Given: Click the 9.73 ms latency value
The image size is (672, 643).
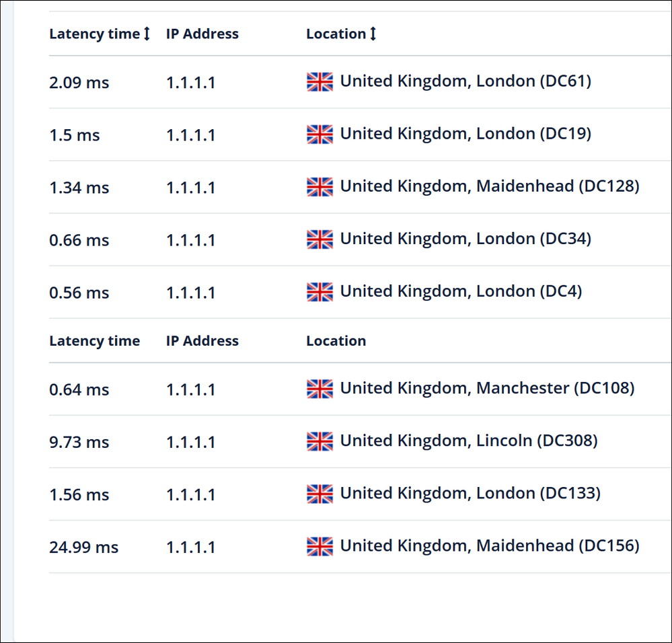Looking at the screenshot, I should click(x=79, y=443).
